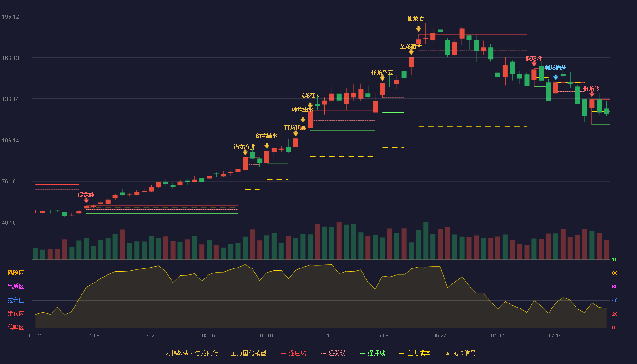Click the orange arrow under 祥龙腾云
637x364 pixels.
[x=382, y=78]
